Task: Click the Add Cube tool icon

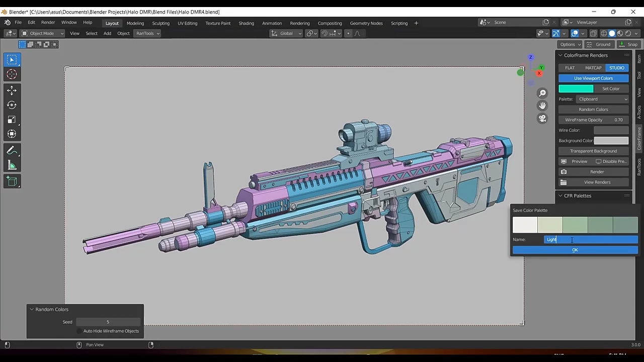Action: click(x=12, y=182)
